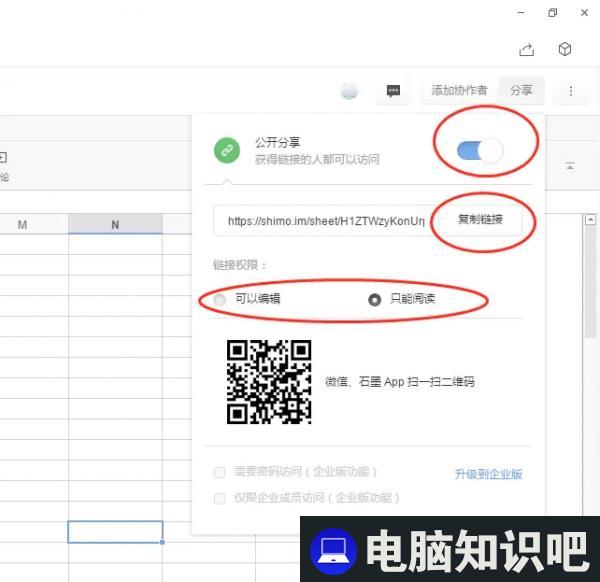
Task: Click the 复制链接 button
Action: pos(480,219)
